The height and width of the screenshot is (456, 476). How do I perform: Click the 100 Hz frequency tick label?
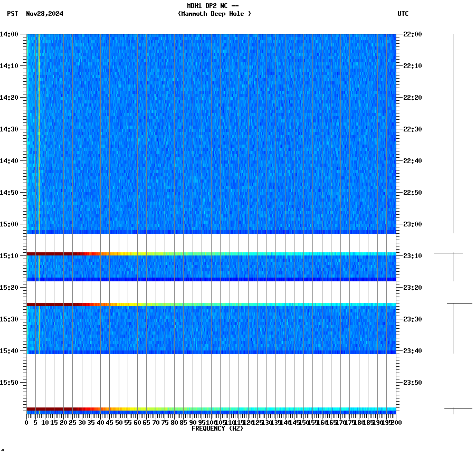pos(211,422)
